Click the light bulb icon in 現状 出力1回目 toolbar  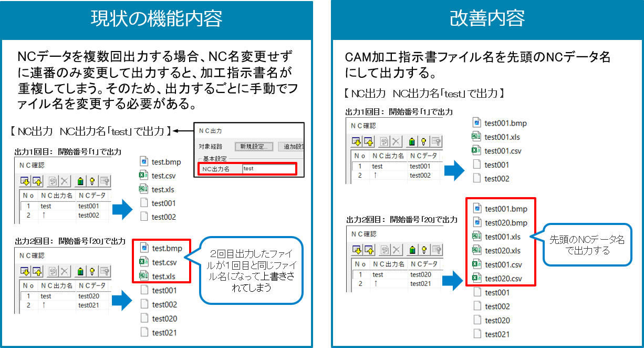pos(91,181)
